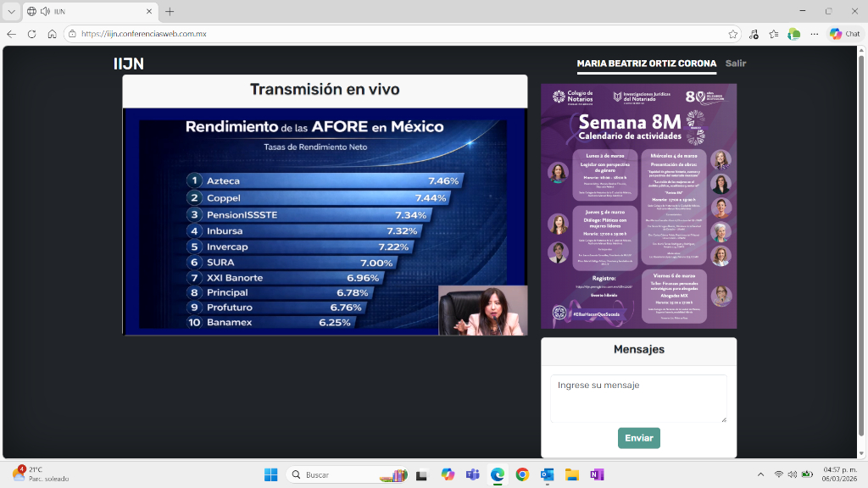Image resolution: width=868 pixels, height=488 pixels.
Task: Open Copilot Chat button
Action: coord(845,34)
